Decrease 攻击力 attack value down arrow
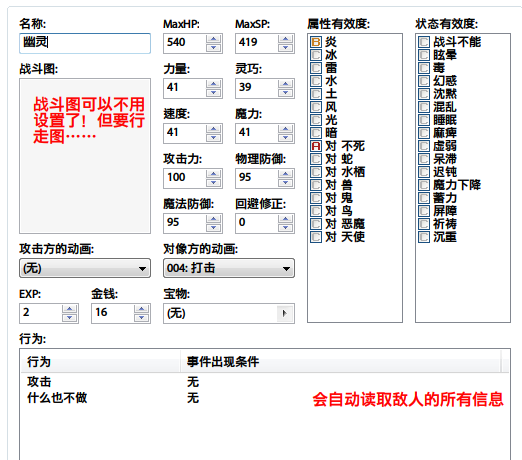 point(213,183)
